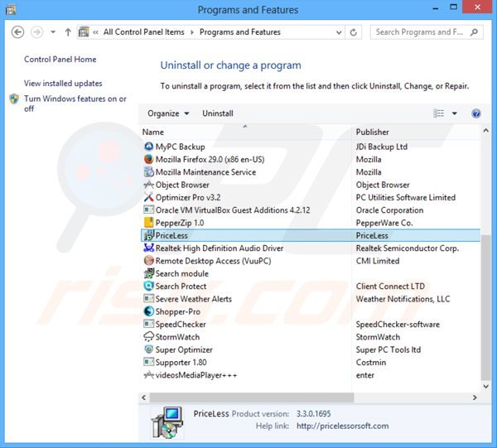The image size is (497, 448).
Task: Click the Super Optimizer icon
Action: pyautogui.click(x=148, y=349)
